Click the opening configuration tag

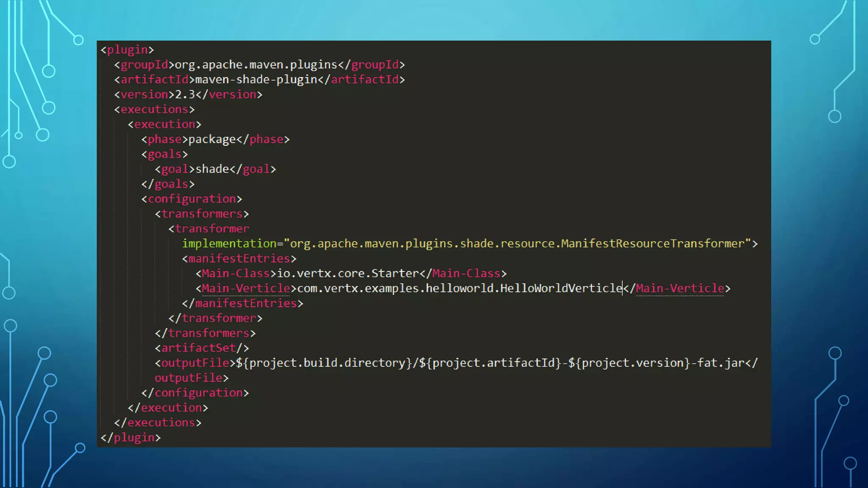pyautogui.click(x=192, y=199)
